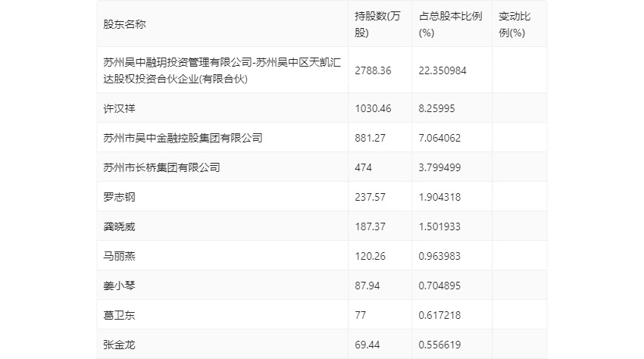Screen dimensions: 644x359
Task: Click the value 187.37
Action: click(370, 226)
